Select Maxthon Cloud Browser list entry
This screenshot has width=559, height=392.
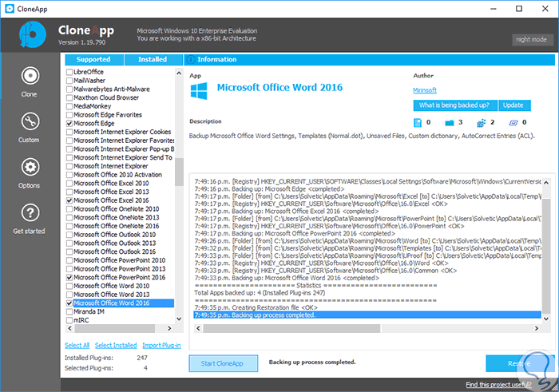(106, 97)
